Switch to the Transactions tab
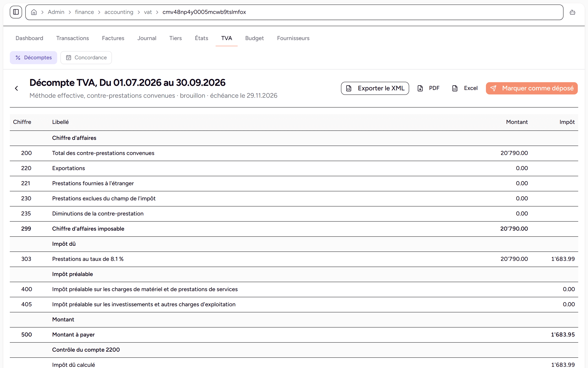The image size is (588, 368). click(72, 38)
